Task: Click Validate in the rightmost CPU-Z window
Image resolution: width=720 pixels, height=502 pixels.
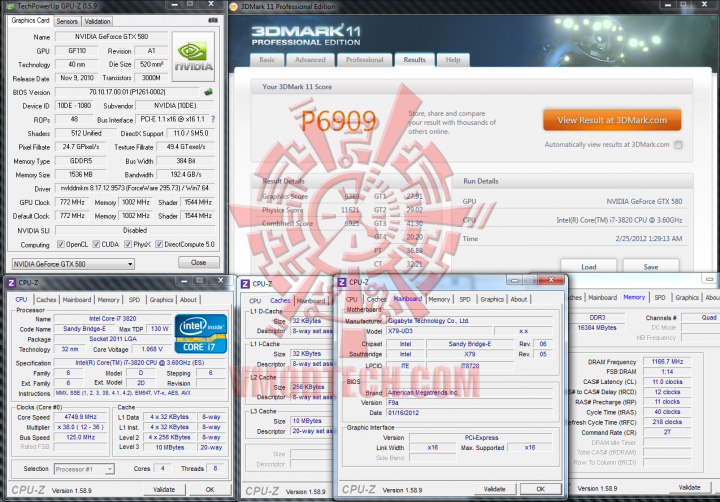Action: [690, 487]
